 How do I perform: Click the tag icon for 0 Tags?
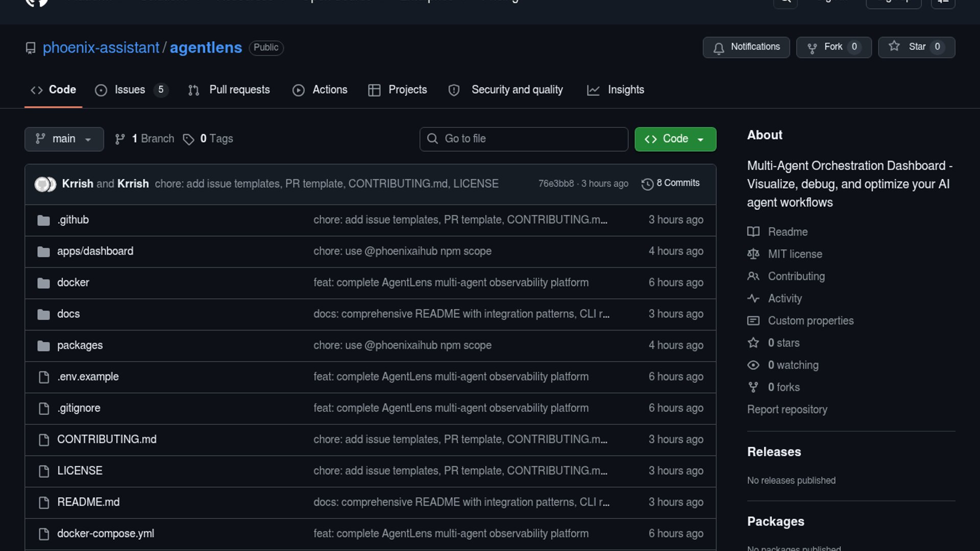188,139
